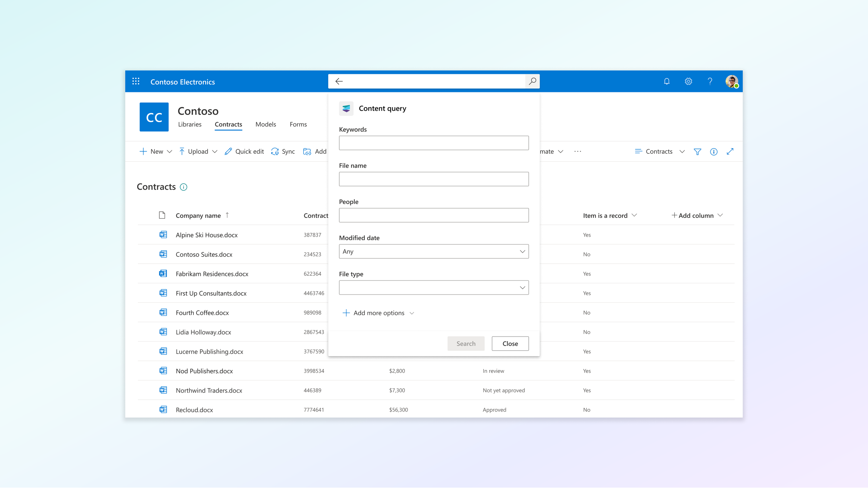868x488 pixels.
Task: Open help question mark
Action: [x=710, y=81]
